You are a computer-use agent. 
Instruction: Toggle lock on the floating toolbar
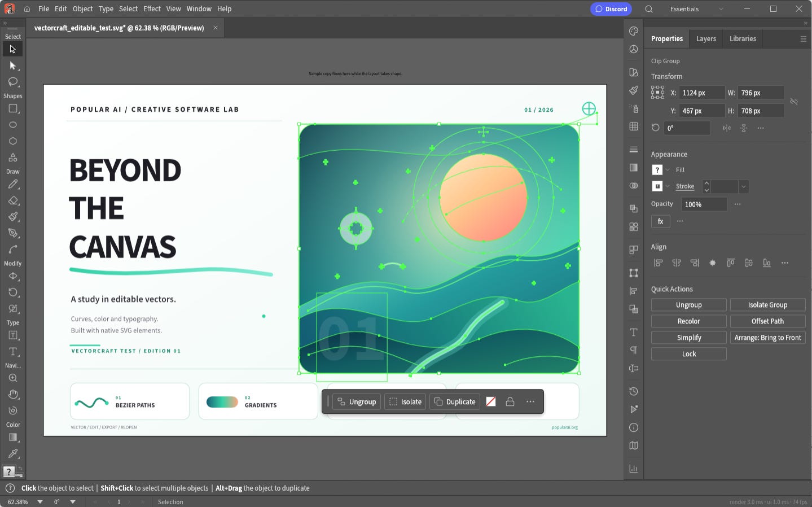pos(510,402)
